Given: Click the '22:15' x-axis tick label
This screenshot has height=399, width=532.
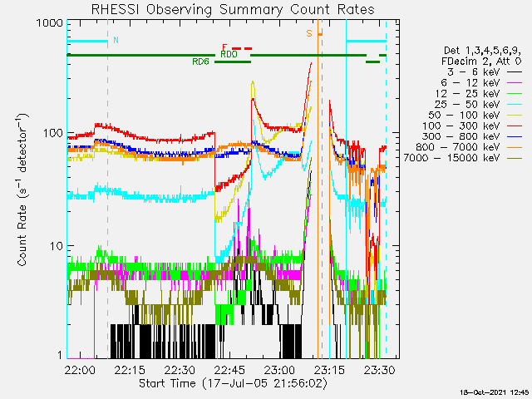Looking at the screenshot, I should coord(130,370).
